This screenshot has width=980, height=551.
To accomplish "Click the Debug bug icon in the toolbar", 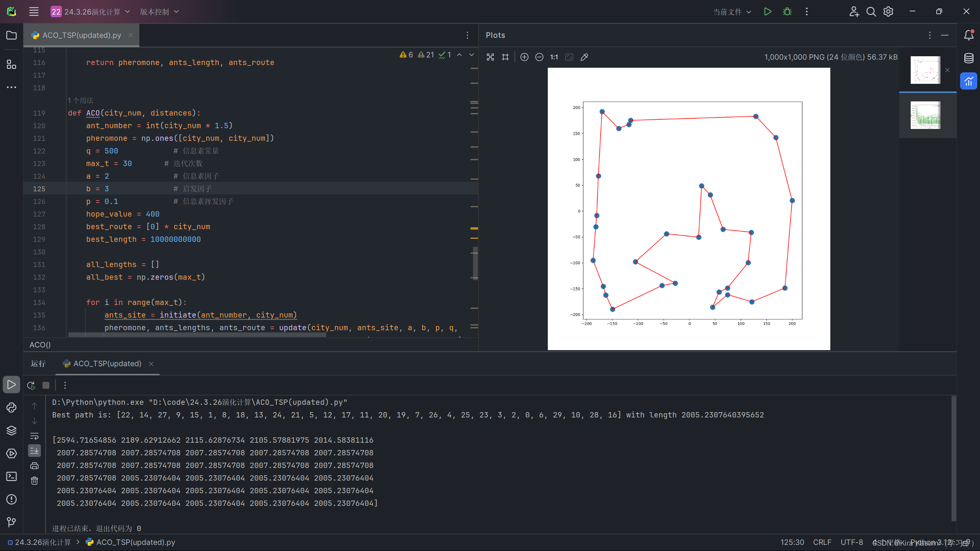I will pos(787,11).
